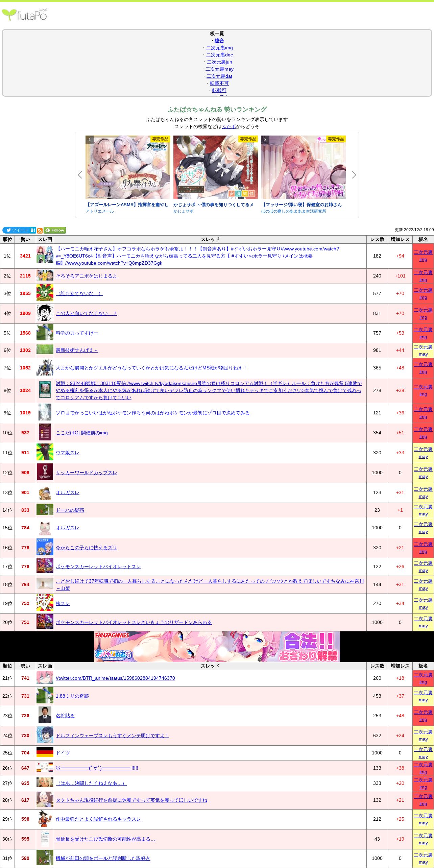Image resolution: width=434 pixels, height=868 pixels.
Task: Click the 7位 Gundam thread thumbnail
Action: coord(45,367)
